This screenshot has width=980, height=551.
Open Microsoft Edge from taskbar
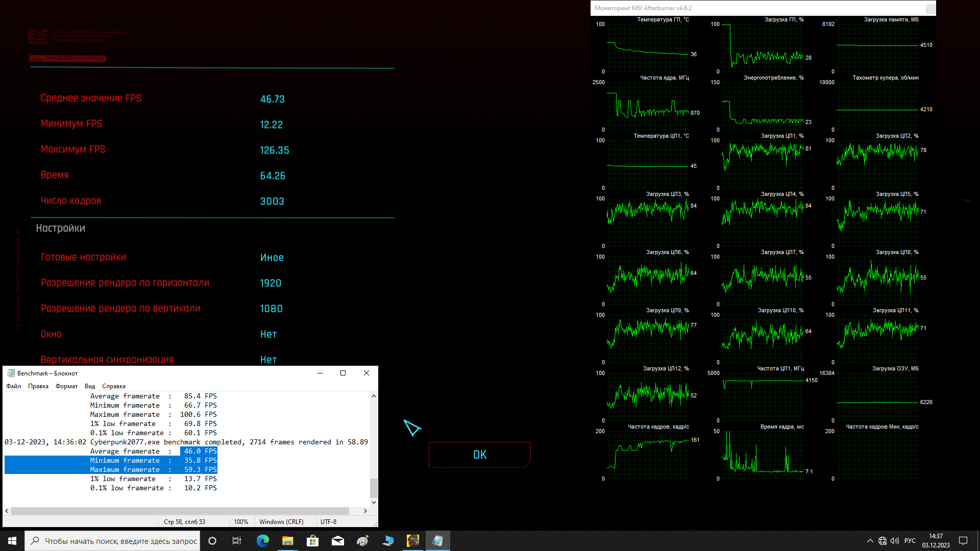pos(262,541)
